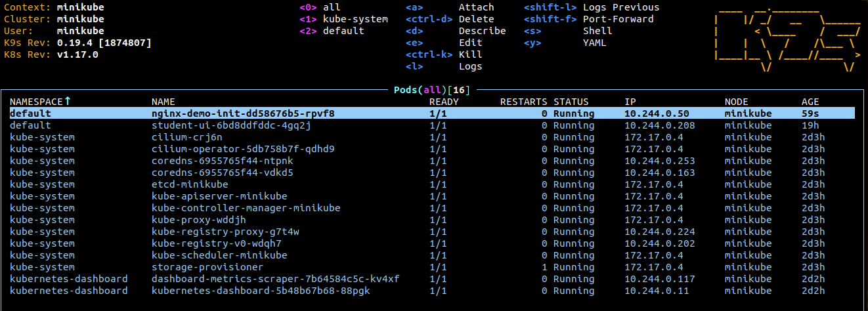Select the nginx-demo-init-dd58676b5-rpvf8 pod row
Viewport: 868px width, 311px height.
pos(243,114)
